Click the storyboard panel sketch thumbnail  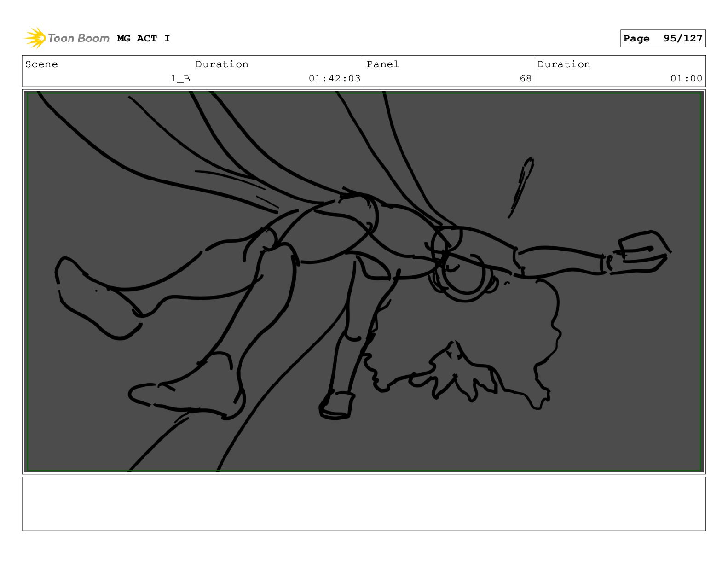click(364, 282)
